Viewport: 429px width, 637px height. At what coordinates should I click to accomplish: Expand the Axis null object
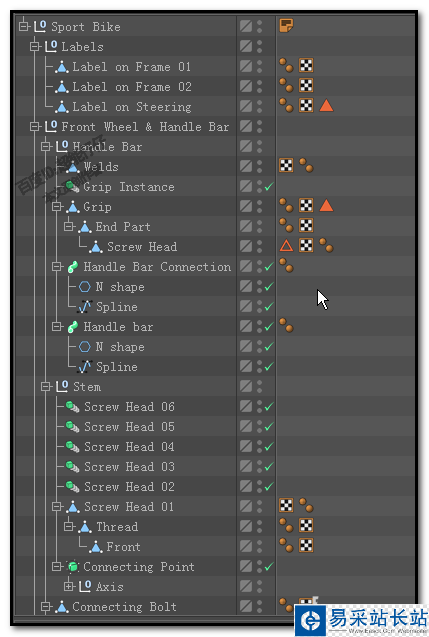point(69,586)
